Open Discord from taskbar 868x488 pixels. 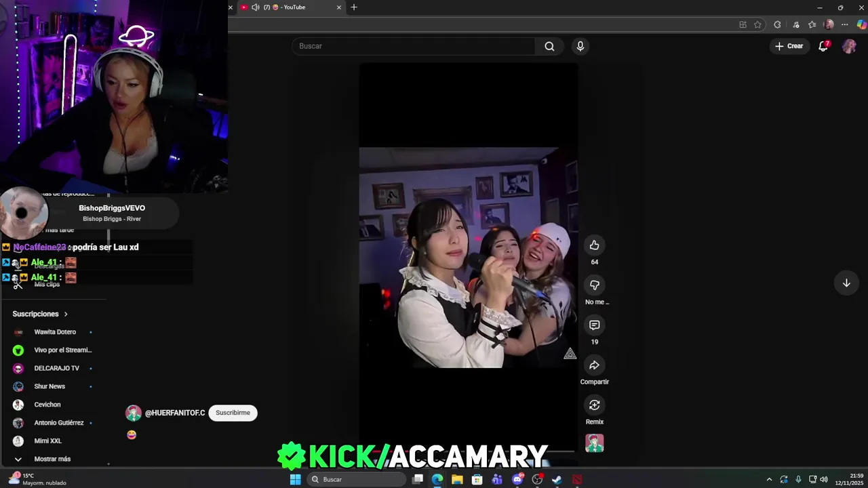[x=517, y=479]
